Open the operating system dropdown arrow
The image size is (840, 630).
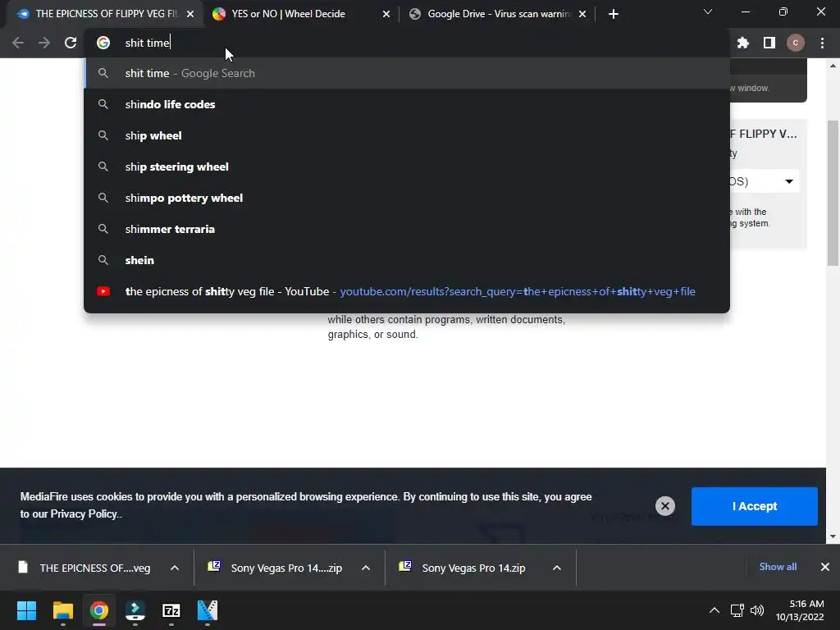(x=789, y=181)
